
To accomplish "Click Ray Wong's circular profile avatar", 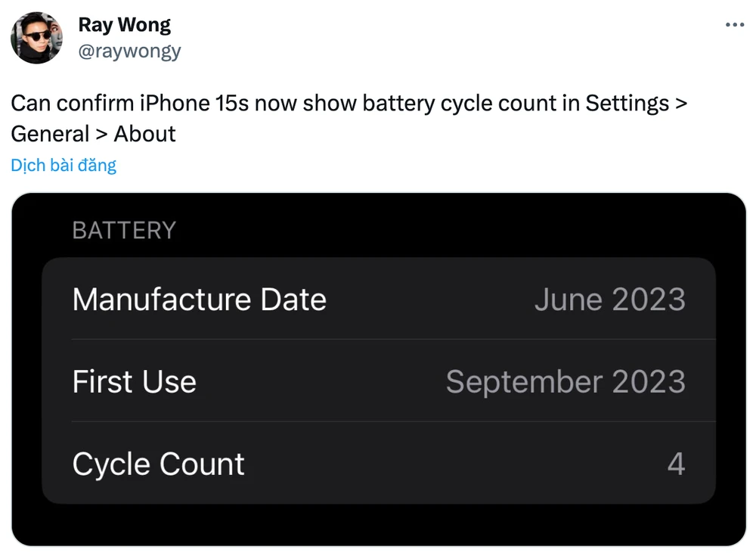I will pyautogui.click(x=37, y=37).
